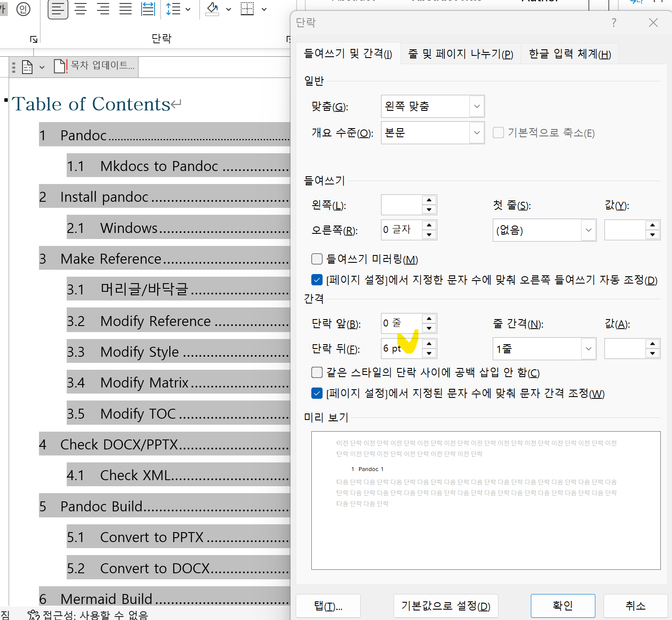Switch to 한글 입력 체계 tab

[570, 54]
